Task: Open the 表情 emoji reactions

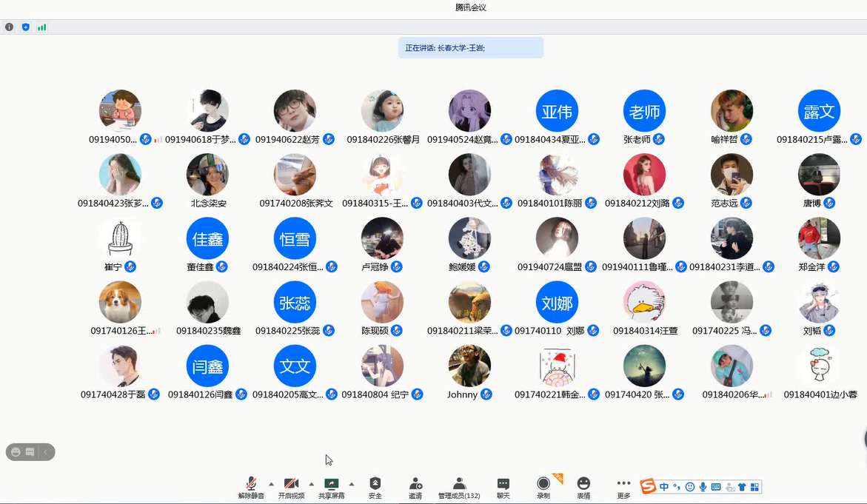Action: (583, 485)
